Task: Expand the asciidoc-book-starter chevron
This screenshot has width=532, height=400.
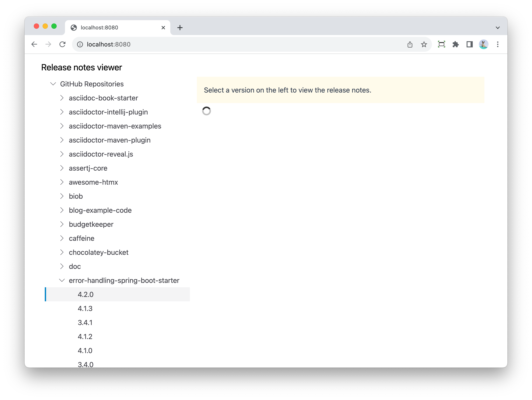Action: [x=62, y=98]
